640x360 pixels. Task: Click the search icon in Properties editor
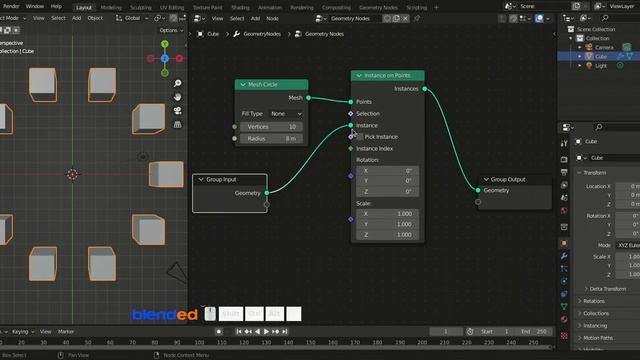599,127
